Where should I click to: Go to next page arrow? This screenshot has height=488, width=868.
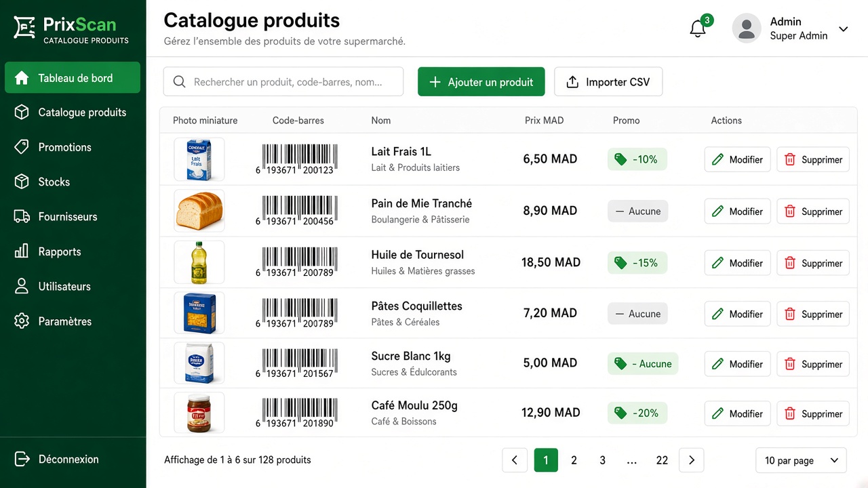pos(692,460)
